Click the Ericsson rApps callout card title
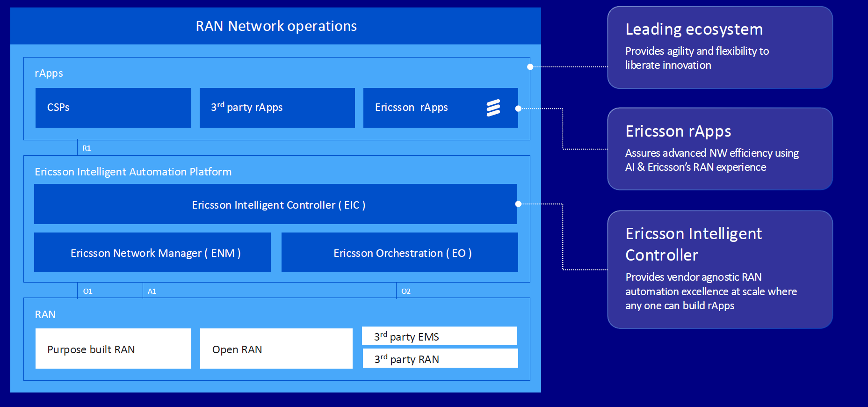The width and height of the screenshot is (868, 407). tap(678, 131)
